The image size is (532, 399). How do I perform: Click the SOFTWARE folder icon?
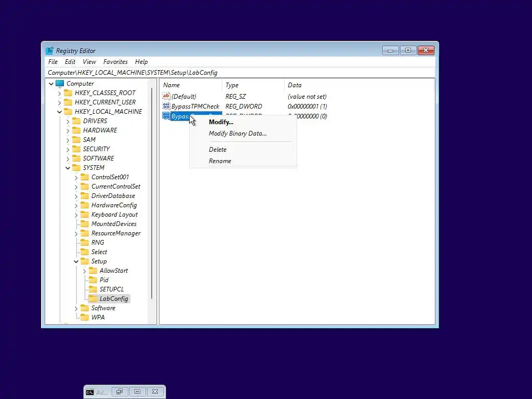point(77,158)
